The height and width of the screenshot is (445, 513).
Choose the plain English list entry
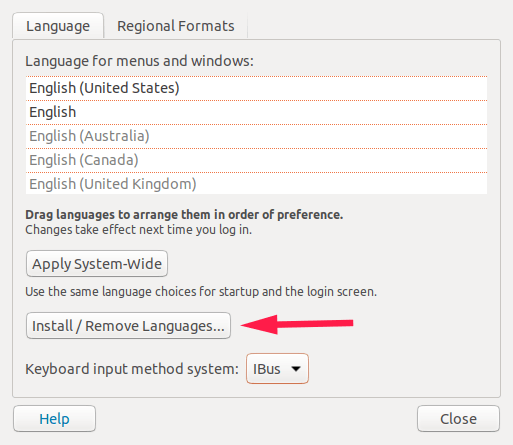(256, 112)
